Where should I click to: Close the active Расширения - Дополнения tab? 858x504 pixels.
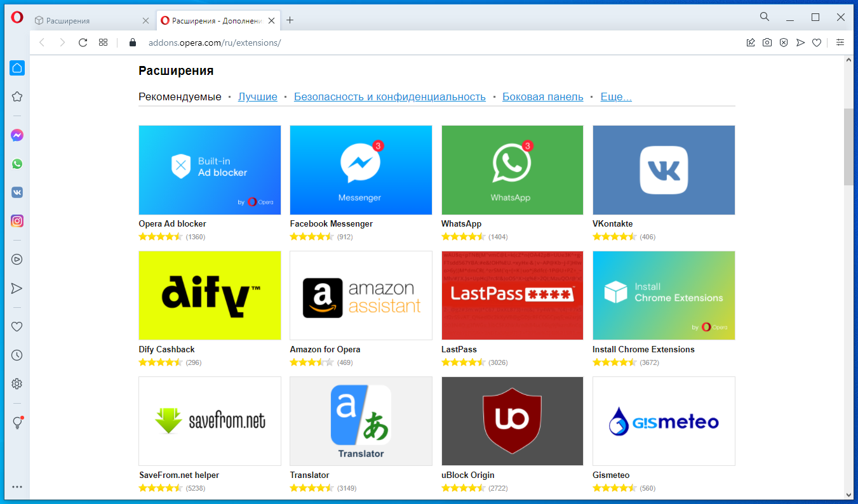(272, 20)
